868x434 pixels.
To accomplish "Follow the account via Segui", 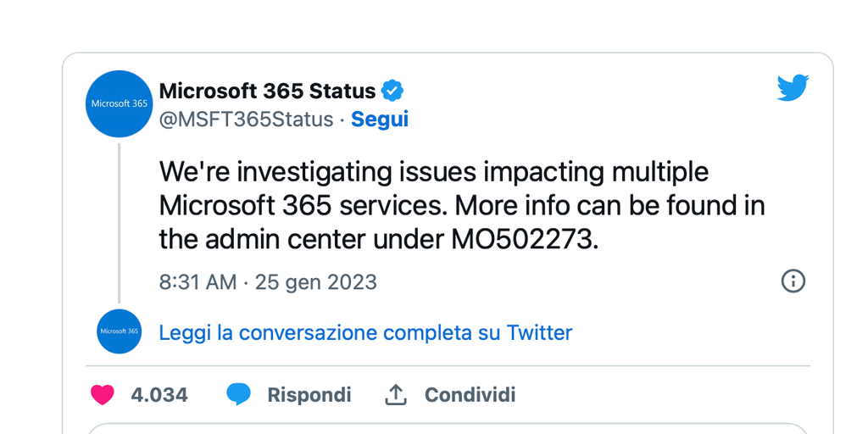I will tap(380, 120).
